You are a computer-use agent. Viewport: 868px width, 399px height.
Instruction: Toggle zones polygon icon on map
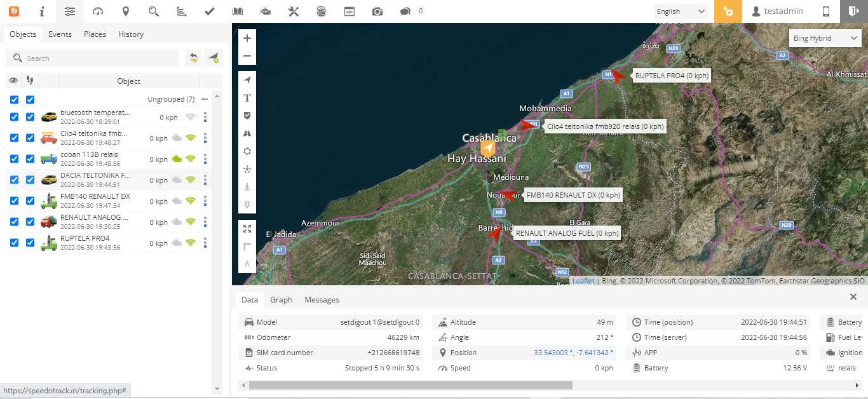coord(247,151)
